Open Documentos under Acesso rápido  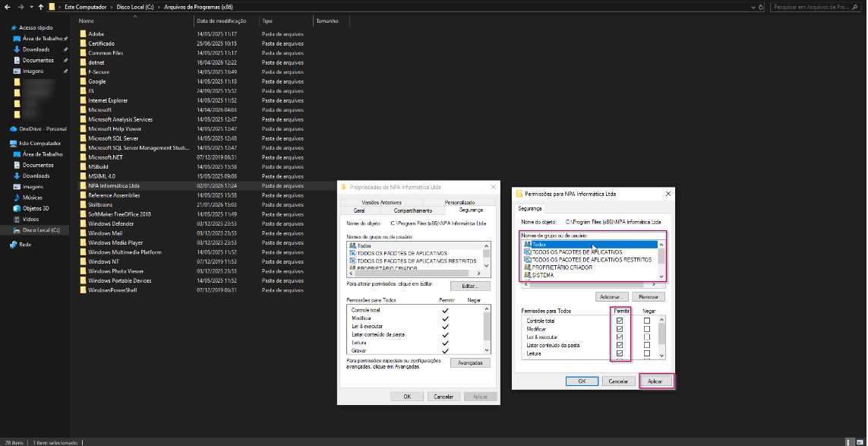tap(38, 60)
